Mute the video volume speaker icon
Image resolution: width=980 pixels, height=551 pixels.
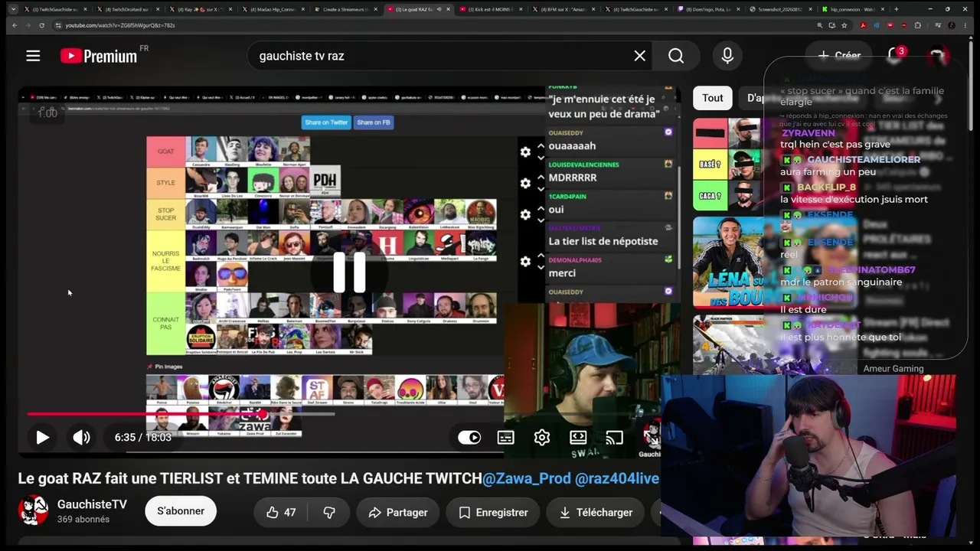81,438
